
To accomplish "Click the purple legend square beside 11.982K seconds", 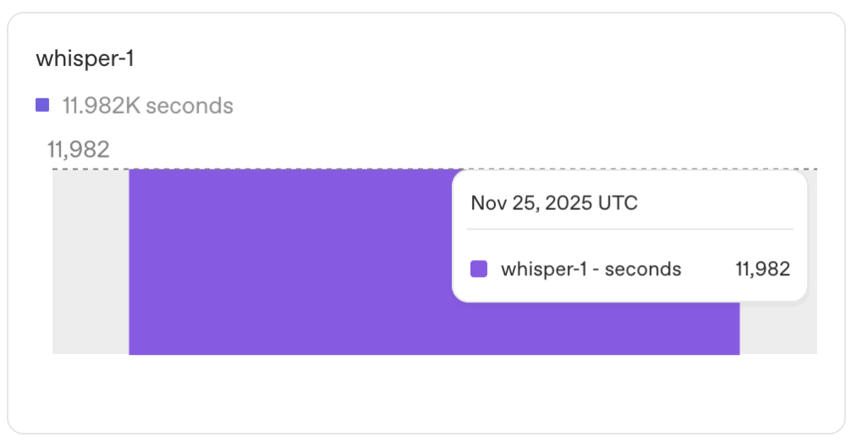I will [42, 106].
